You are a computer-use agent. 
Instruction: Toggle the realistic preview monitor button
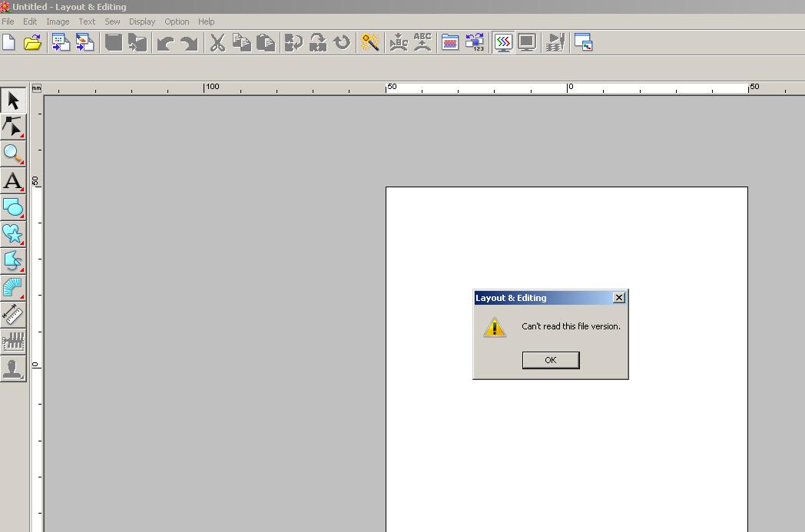527,43
